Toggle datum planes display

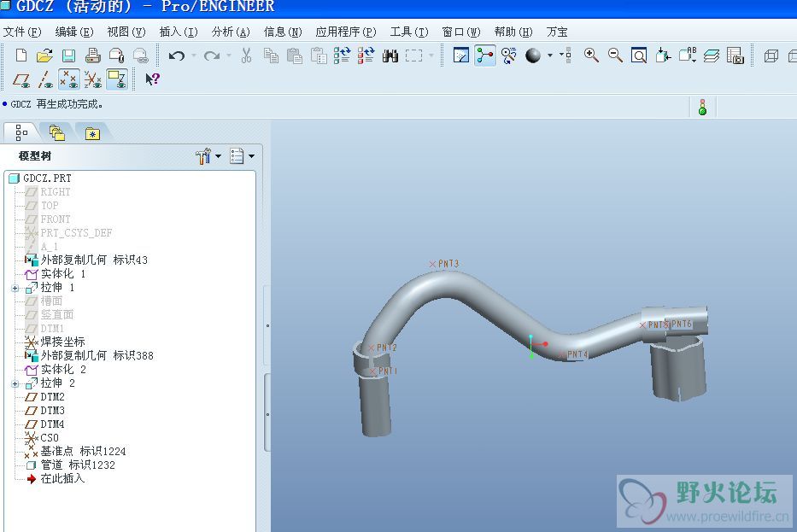click(21, 79)
